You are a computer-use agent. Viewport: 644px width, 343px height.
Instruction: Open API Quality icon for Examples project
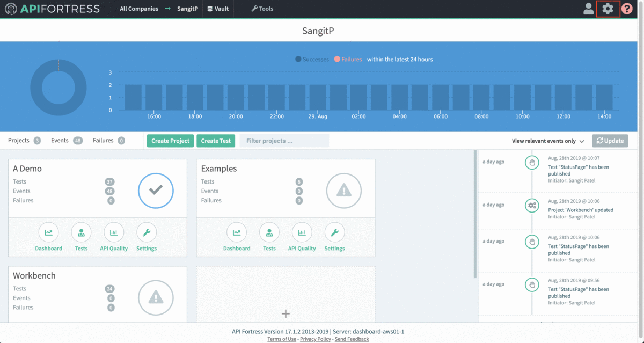coord(302,232)
